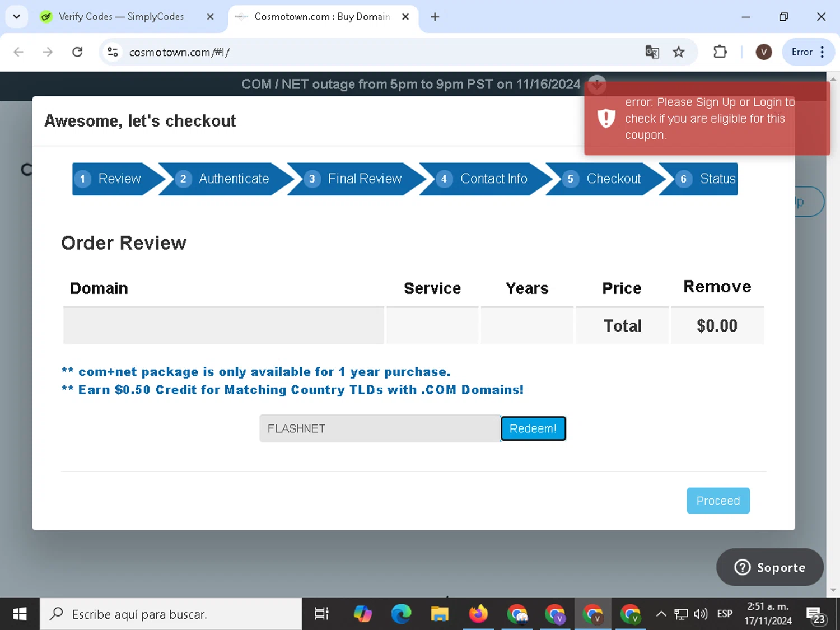840x630 pixels.
Task: Close the Verify Codes SimplyCodes tab
Action: pos(210,17)
